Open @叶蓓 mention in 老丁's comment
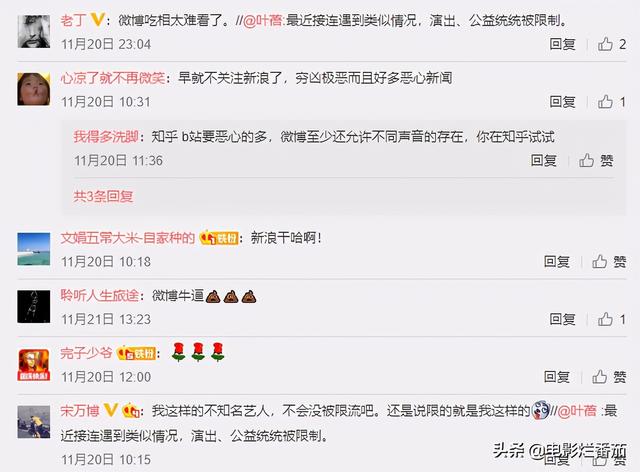The image size is (640, 472). (x=262, y=20)
